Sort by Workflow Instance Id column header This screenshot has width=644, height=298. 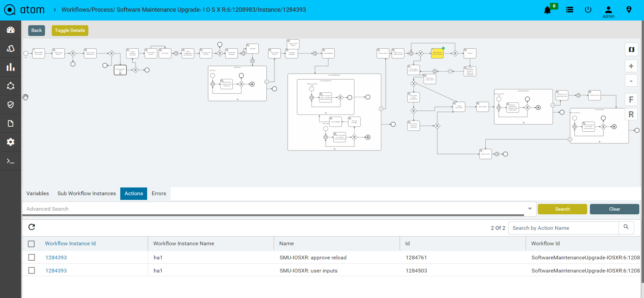[x=70, y=244]
